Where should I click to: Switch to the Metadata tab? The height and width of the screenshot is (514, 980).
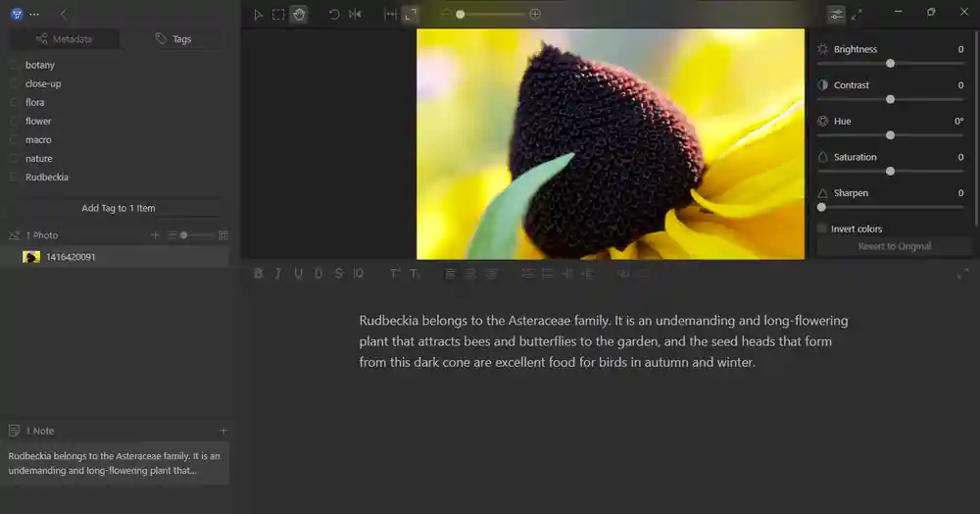(x=65, y=39)
